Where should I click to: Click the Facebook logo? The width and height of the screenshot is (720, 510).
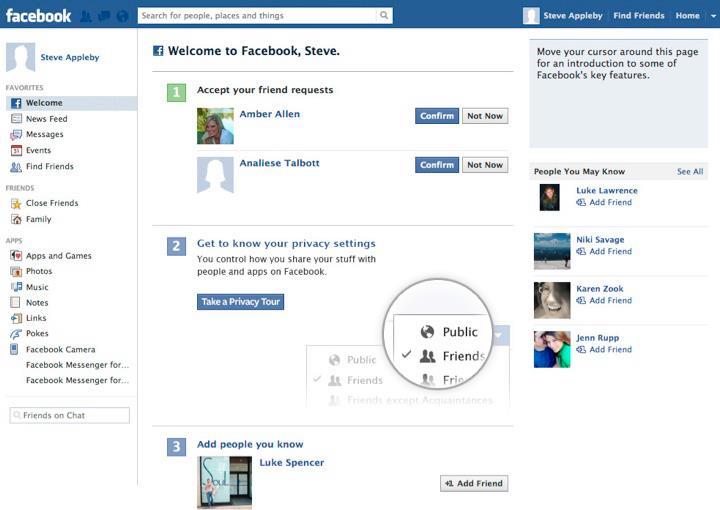click(39, 16)
